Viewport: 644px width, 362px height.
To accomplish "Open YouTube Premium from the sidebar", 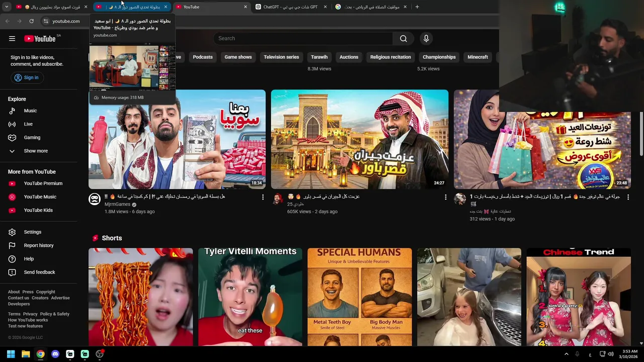I will [43, 184].
